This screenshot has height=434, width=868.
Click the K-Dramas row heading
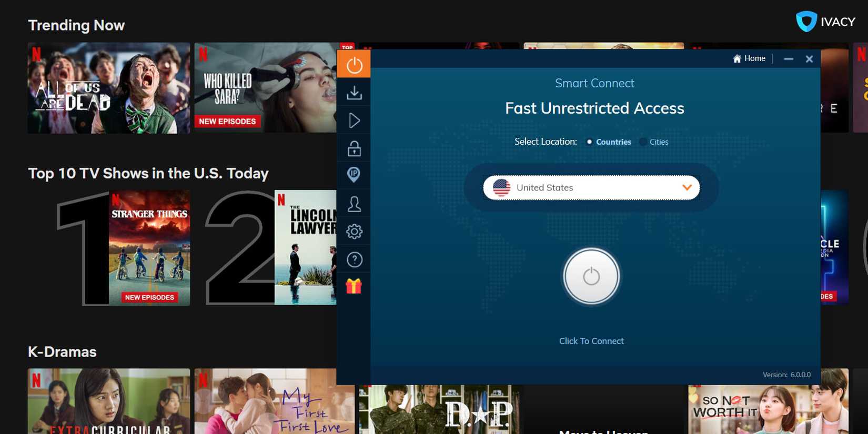(x=62, y=352)
